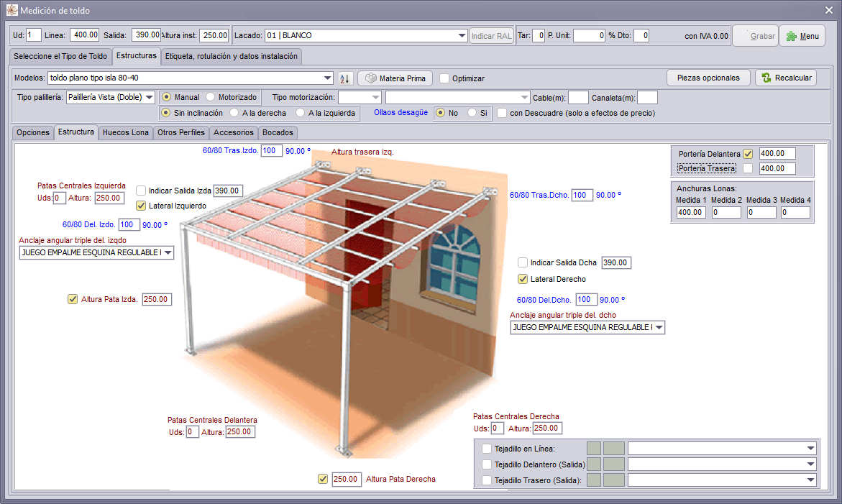Click the Grabar button

tap(756, 36)
